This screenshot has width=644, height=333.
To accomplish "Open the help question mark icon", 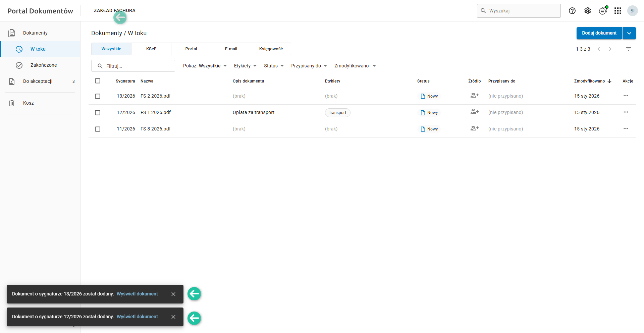I will [x=572, y=11].
